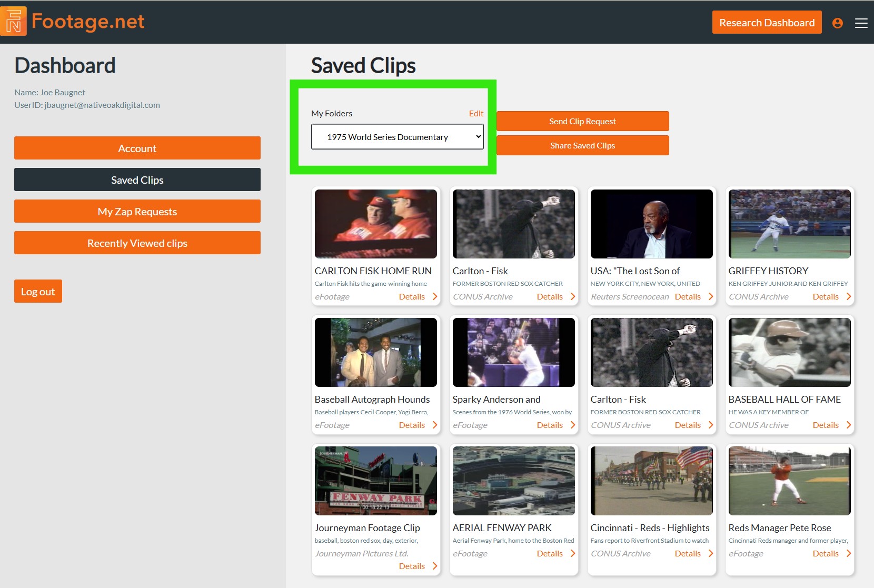Open CARLTON FISK HOME RUN thumbnail
This screenshot has width=874, height=588.
(x=376, y=224)
